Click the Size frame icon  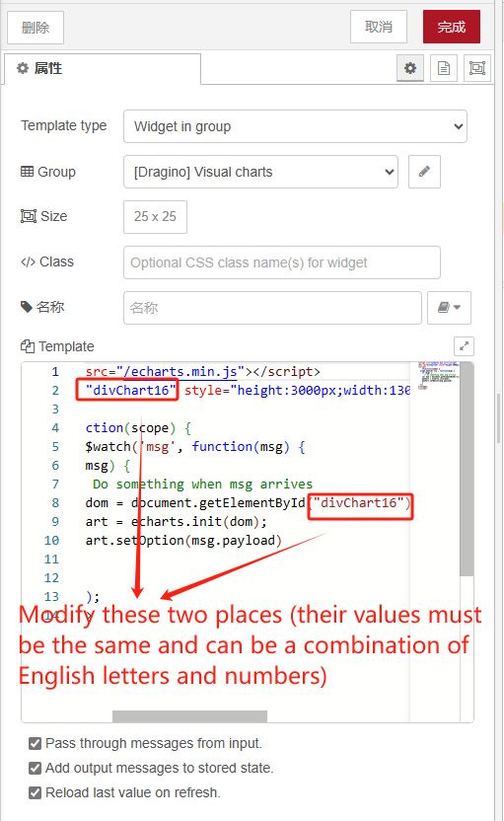point(29,216)
